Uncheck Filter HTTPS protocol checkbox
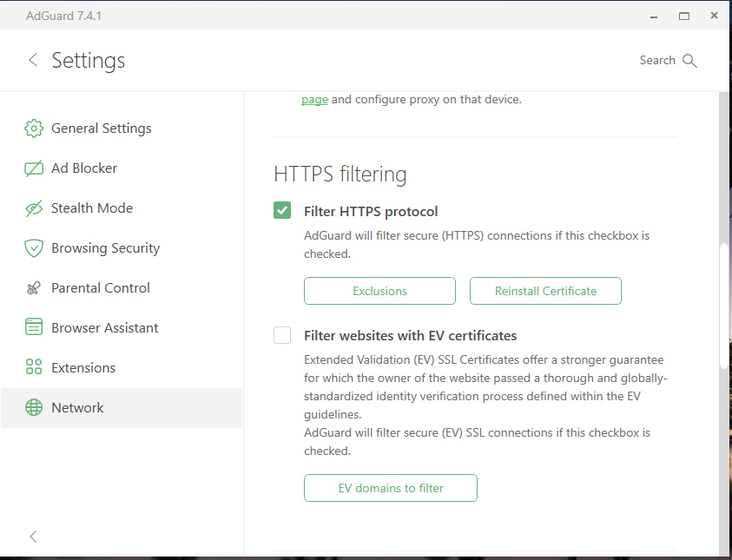732x560 pixels. click(282, 210)
